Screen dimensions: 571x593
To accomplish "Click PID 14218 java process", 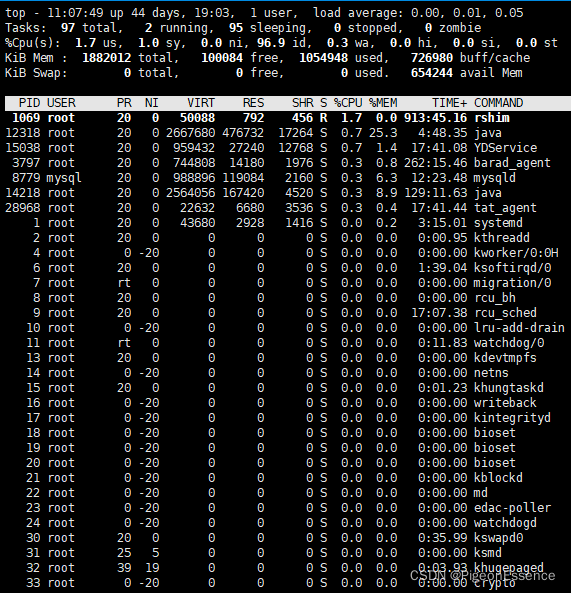I will pos(286,193).
